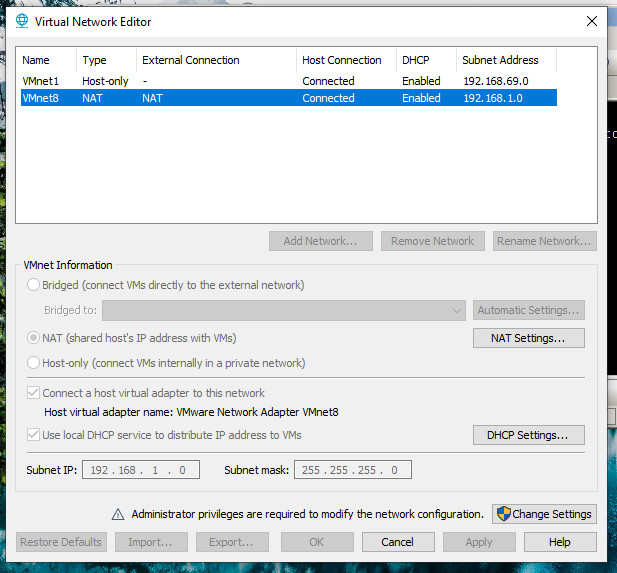Open Automatic Settings
Screen dimensions: 617x573
pyautogui.click(x=528, y=310)
